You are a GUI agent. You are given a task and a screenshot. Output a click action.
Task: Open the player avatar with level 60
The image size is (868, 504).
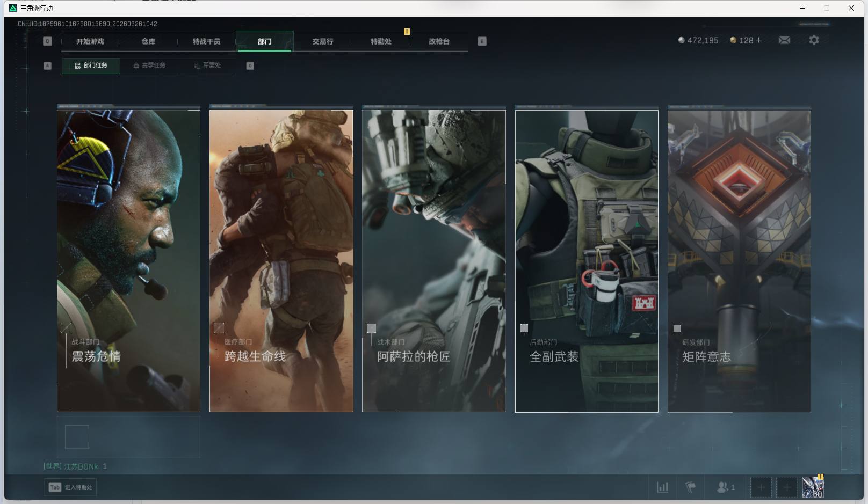pyautogui.click(x=813, y=487)
